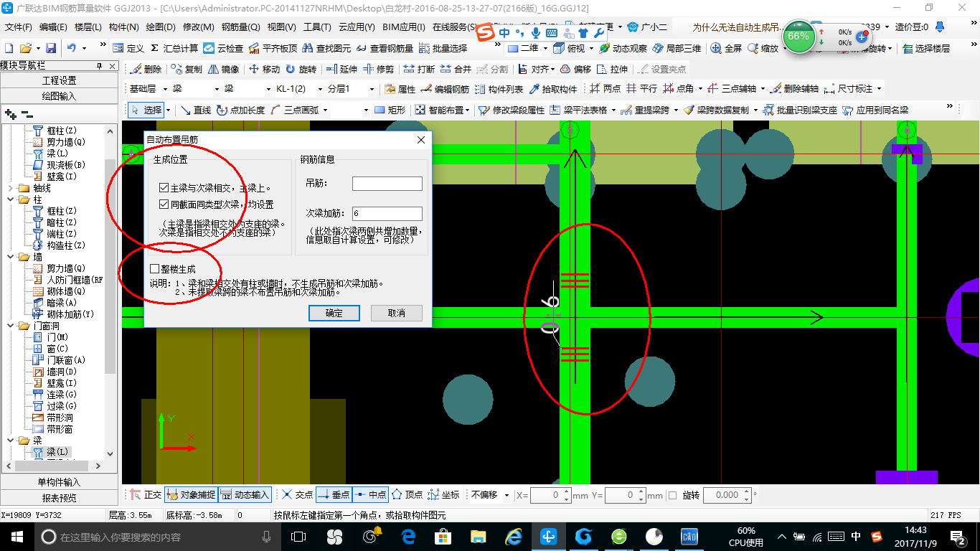Open the 钢筋量(Q) menu
The height and width of the screenshot is (551, 980).
240,27
